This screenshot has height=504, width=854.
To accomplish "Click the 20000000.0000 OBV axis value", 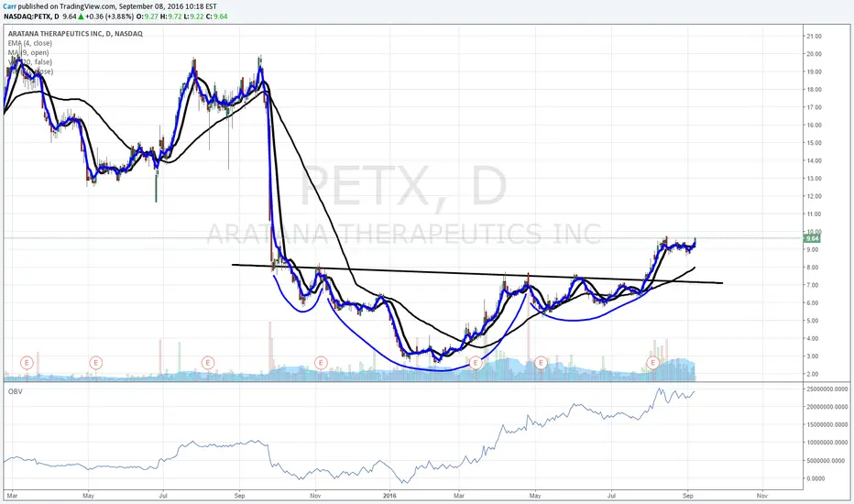I will (827, 407).
